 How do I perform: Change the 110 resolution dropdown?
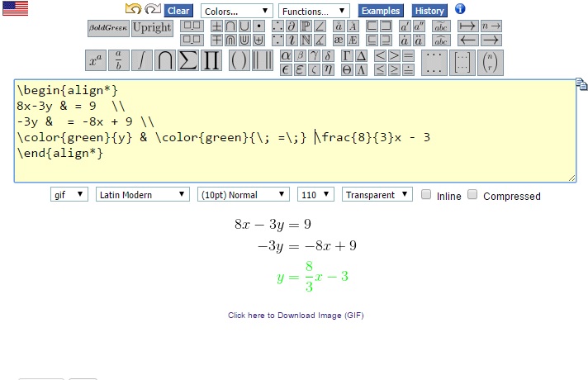click(x=315, y=194)
